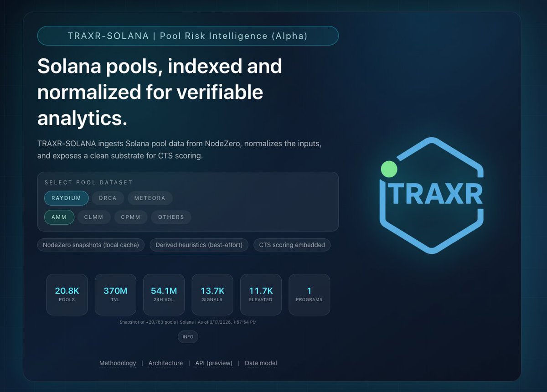Choose the AMM pool type
The image size is (547, 392).
59,217
